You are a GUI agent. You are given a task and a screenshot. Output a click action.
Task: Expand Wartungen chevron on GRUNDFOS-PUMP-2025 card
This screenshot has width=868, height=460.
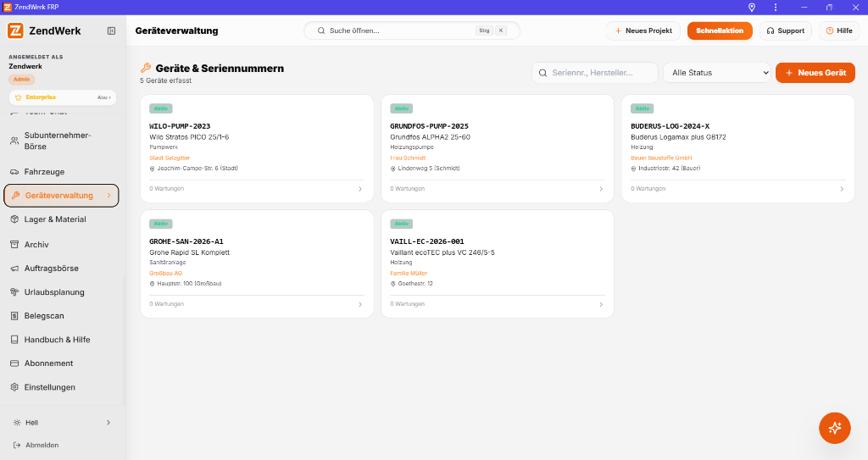[601, 189]
